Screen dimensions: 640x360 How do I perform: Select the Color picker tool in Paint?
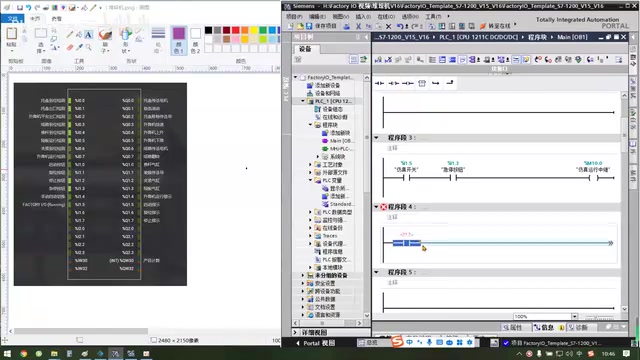point(79,47)
